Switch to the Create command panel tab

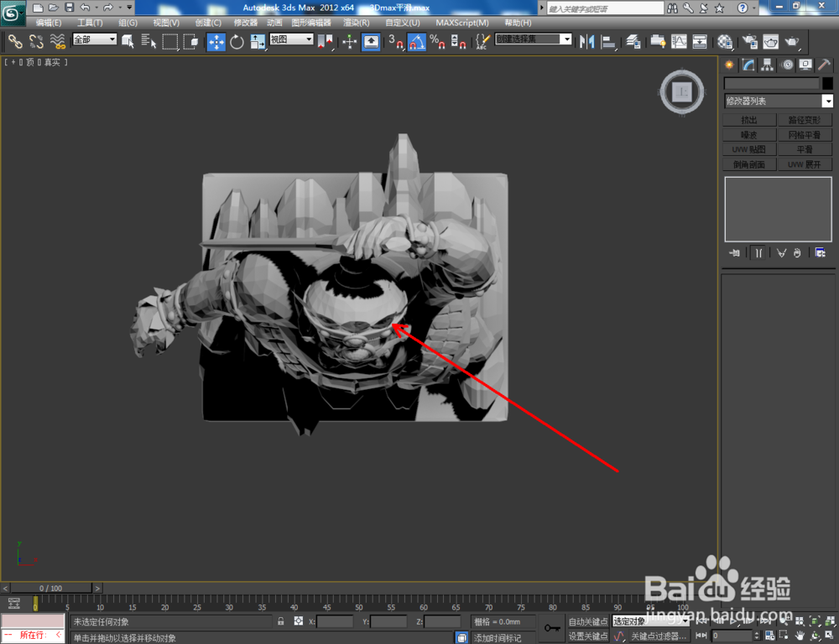pyautogui.click(x=729, y=65)
